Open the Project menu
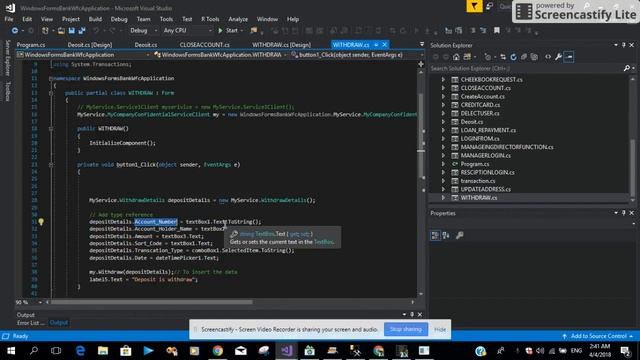This screenshot has width=640, height=360. pos(71,19)
